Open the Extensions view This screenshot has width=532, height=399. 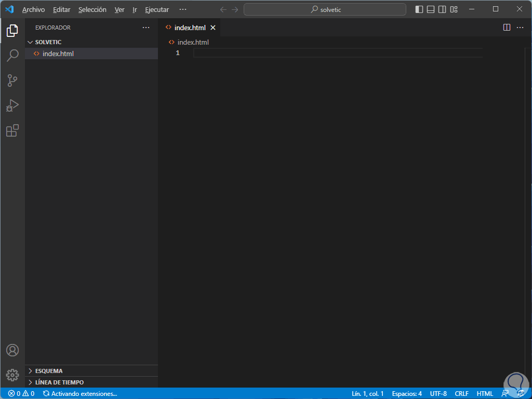12,130
